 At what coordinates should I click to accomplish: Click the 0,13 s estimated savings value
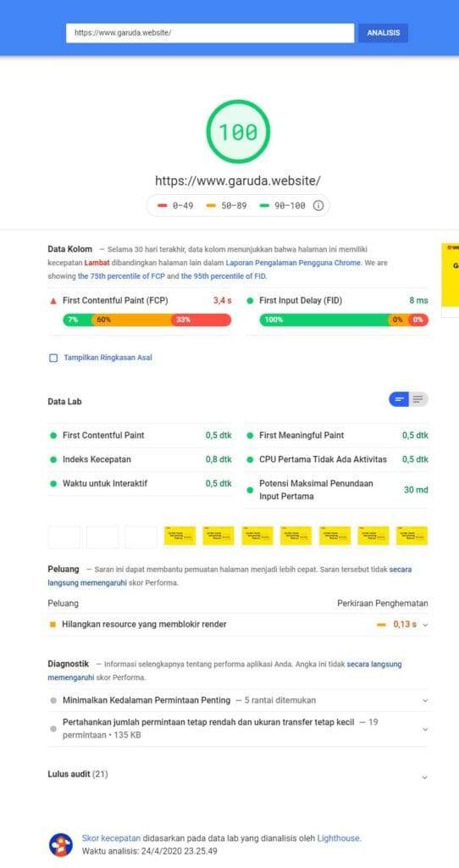[x=405, y=625]
